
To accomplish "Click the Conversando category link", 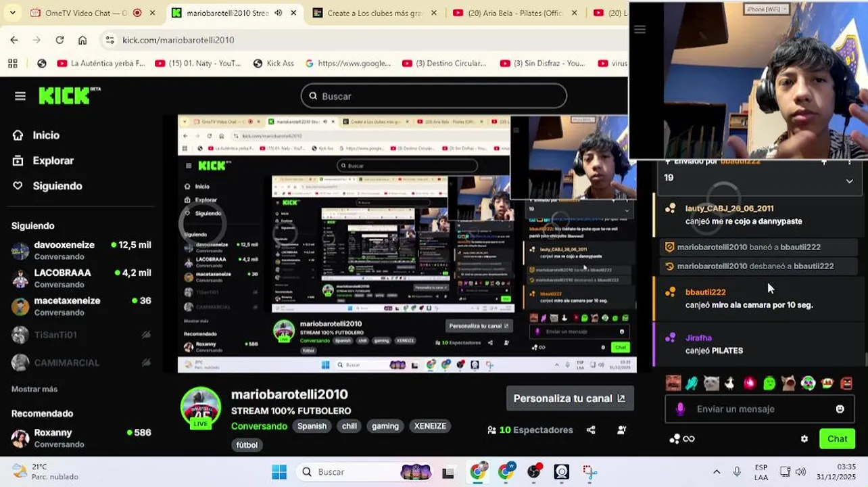I will tap(259, 426).
